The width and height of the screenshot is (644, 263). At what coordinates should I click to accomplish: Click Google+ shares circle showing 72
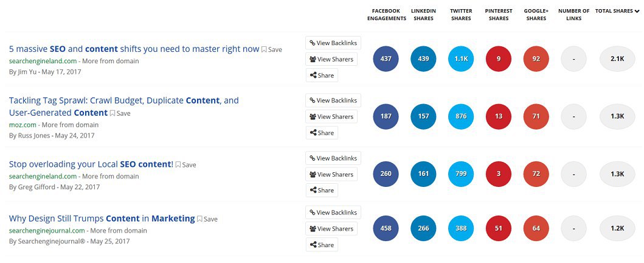point(536,174)
